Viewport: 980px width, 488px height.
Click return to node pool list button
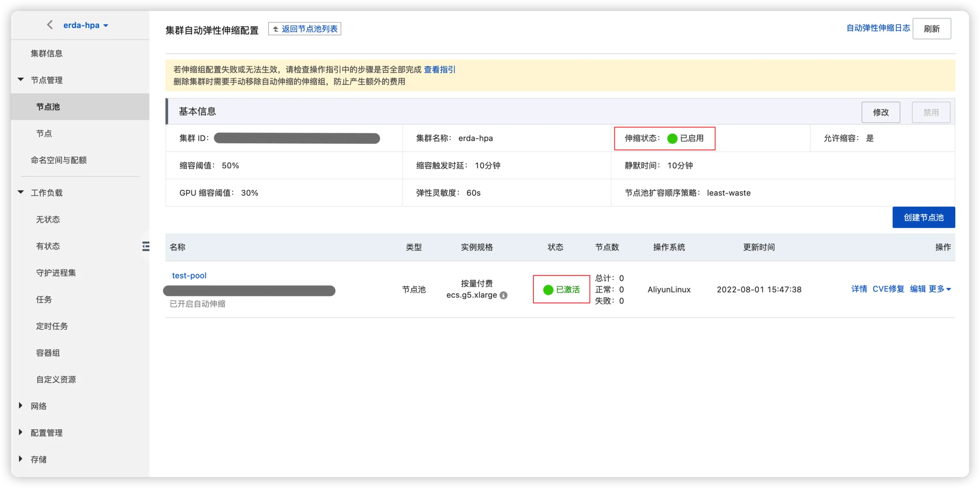(x=305, y=29)
